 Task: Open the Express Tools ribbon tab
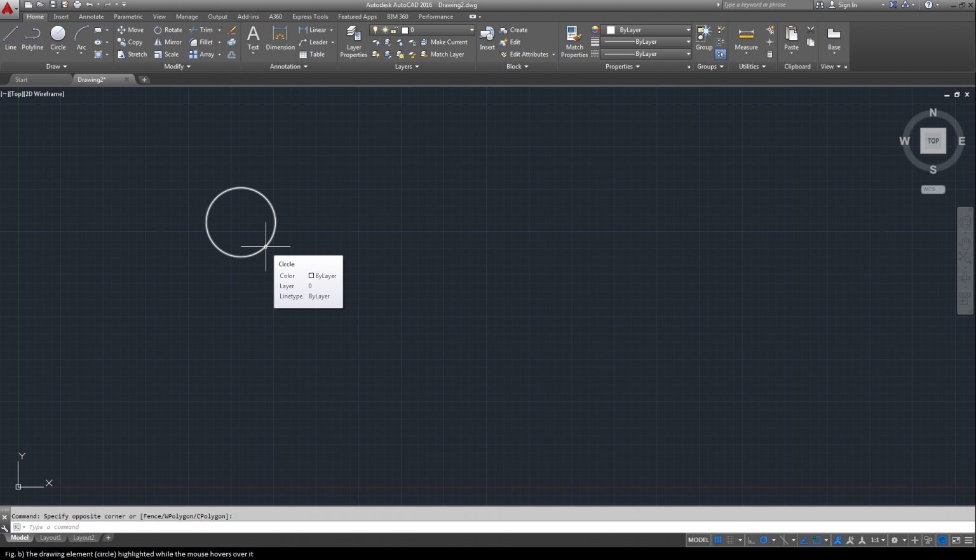click(309, 17)
